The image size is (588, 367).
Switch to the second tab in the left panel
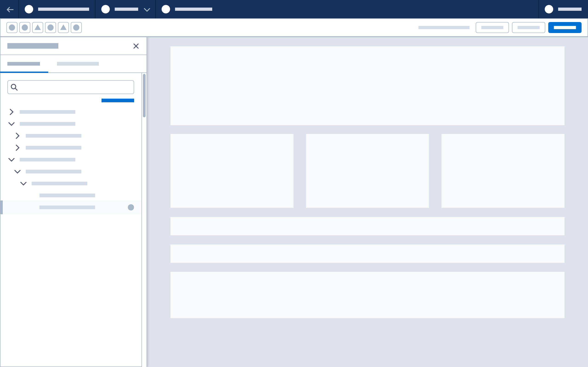tap(78, 64)
